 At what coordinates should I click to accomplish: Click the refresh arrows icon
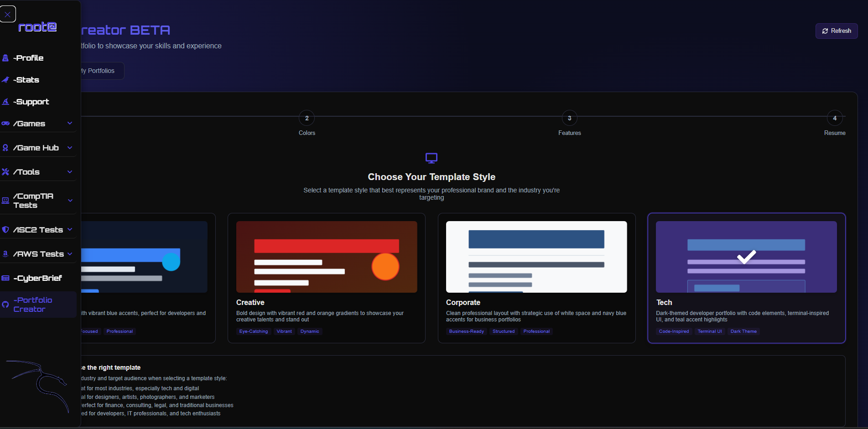coord(825,31)
